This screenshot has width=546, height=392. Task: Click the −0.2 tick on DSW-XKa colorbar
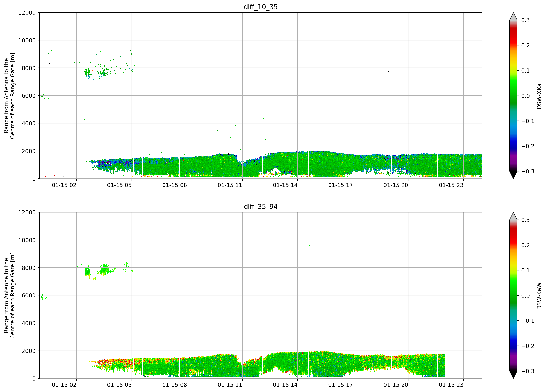[x=528, y=146]
